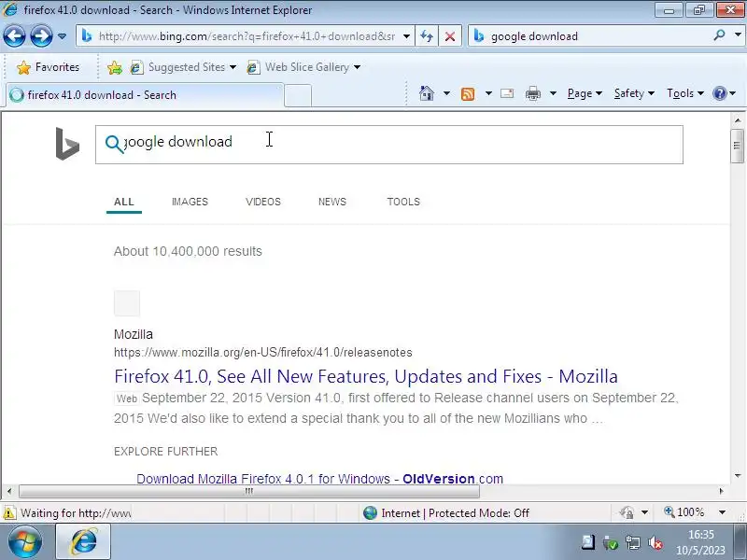Click the Bing logo
The height and width of the screenshot is (560, 747).
pyautogui.click(x=67, y=144)
